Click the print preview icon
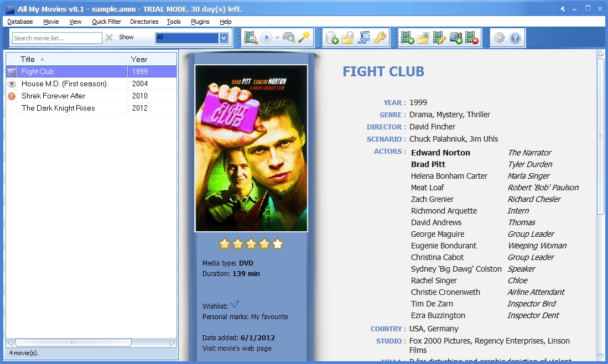Screen dimensions: 608x364 pyautogui.click(x=289, y=38)
